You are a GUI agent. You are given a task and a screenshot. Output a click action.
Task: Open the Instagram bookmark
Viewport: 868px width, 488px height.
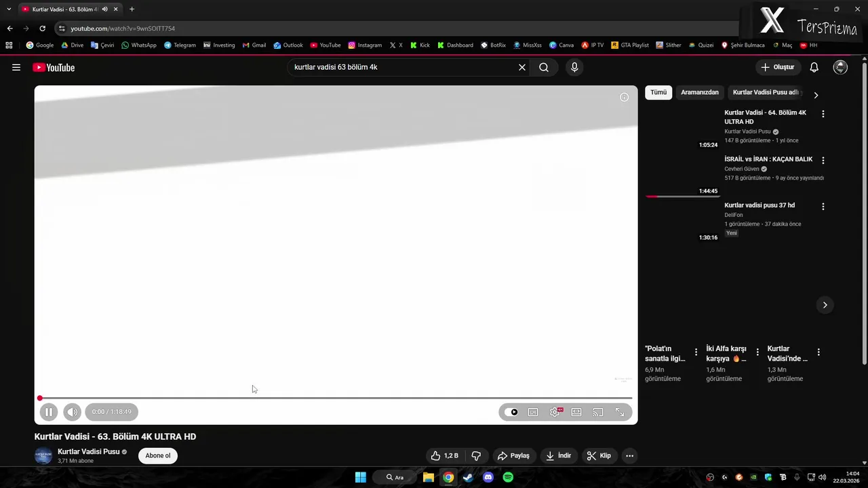365,45
